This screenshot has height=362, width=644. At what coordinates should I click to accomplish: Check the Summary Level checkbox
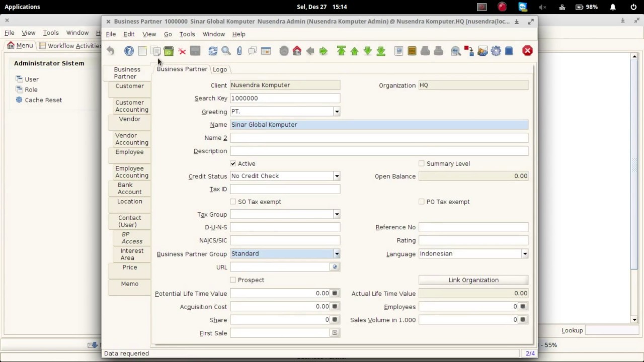coord(422,163)
